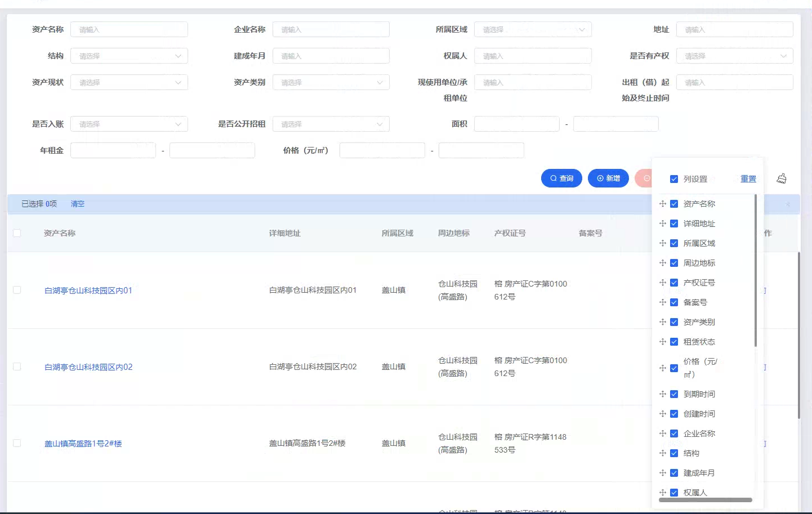The width and height of the screenshot is (812, 514).
Task: Grab the drag handle for 所属区域 column
Action: click(663, 243)
